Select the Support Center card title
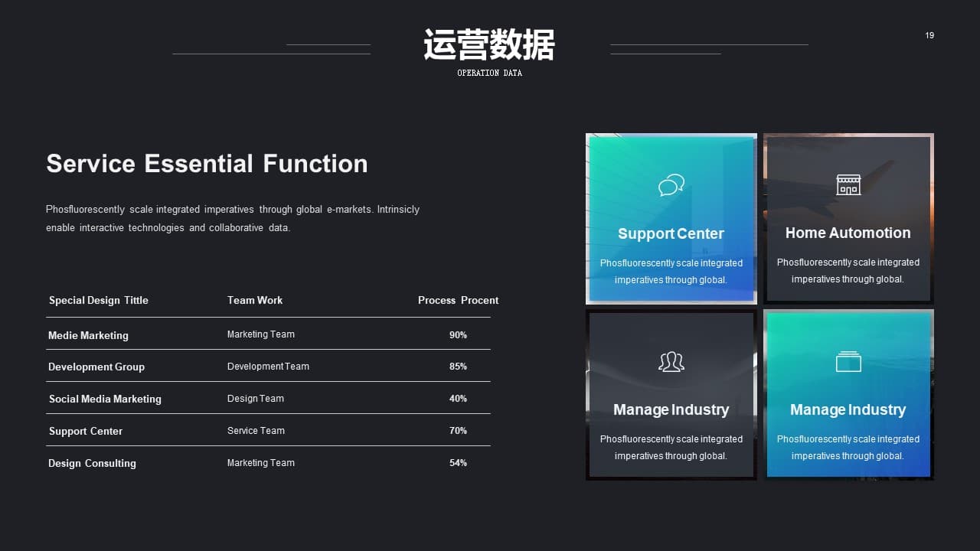 point(671,233)
